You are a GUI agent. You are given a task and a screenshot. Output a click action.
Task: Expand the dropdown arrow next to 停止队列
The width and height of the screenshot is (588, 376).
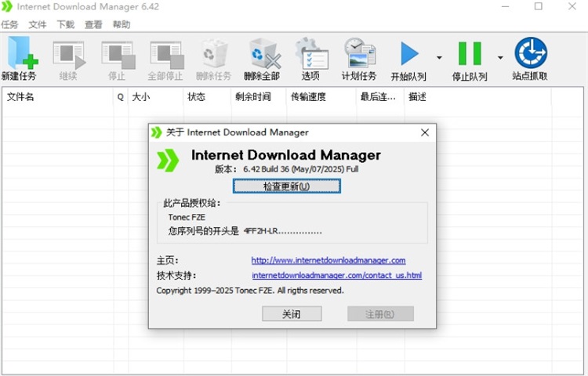(500, 58)
